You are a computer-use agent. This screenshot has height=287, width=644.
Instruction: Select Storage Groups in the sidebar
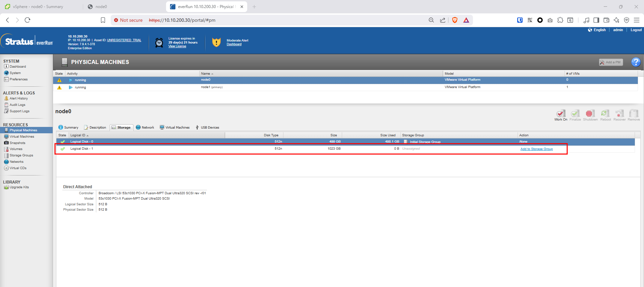coord(21,155)
